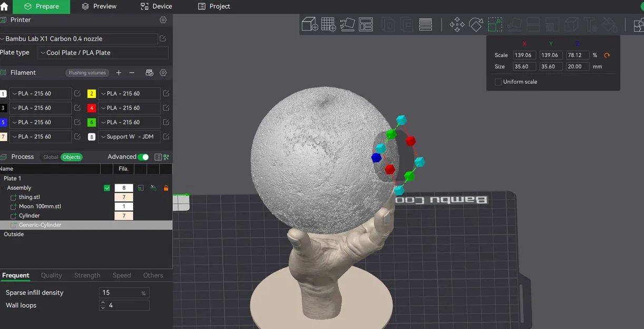Switch to the Project tab

point(214,6)
